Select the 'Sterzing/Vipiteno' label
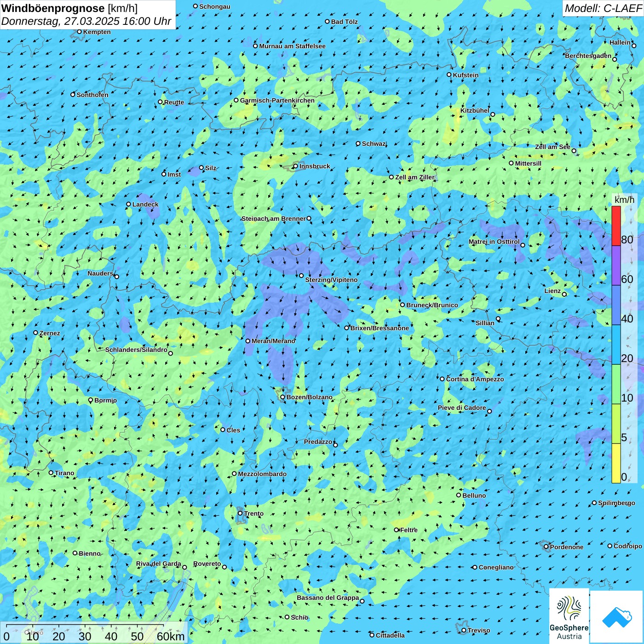 (331, 280)
